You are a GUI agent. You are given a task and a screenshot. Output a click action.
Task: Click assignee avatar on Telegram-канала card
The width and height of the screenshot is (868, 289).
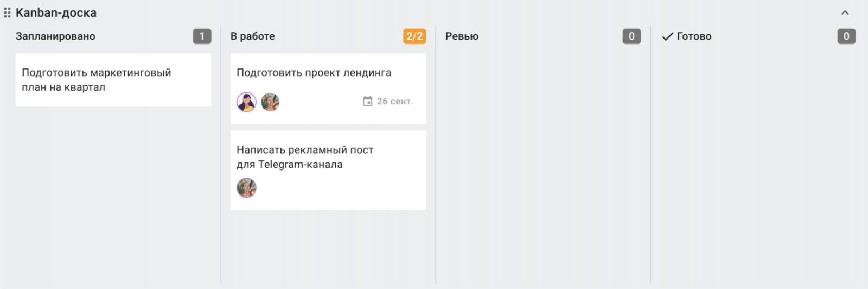(x=246, y=188)
